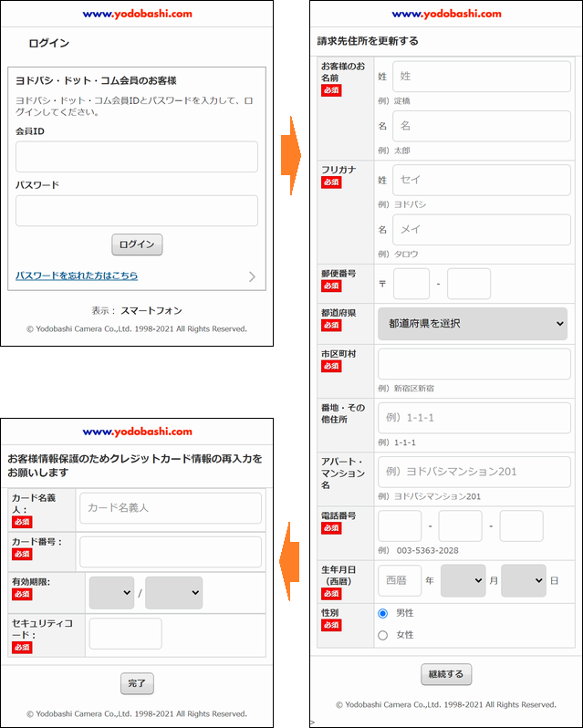Select the 男性 radio button
The width and height of the screenshot is (583, 728).
coord(383,613)
